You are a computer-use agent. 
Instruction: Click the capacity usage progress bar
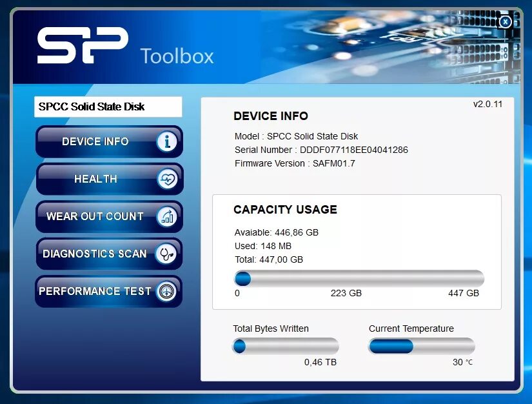tap(359, 279)
